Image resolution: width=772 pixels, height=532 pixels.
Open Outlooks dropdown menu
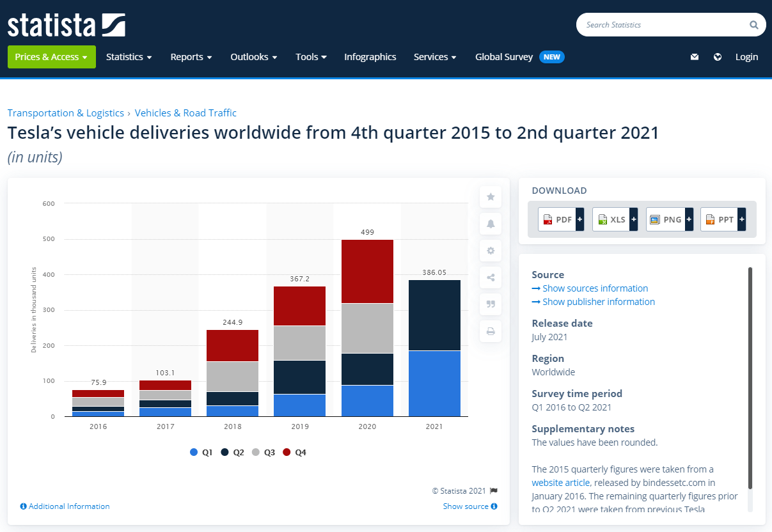pyautogui.click(x=254, y=57)
